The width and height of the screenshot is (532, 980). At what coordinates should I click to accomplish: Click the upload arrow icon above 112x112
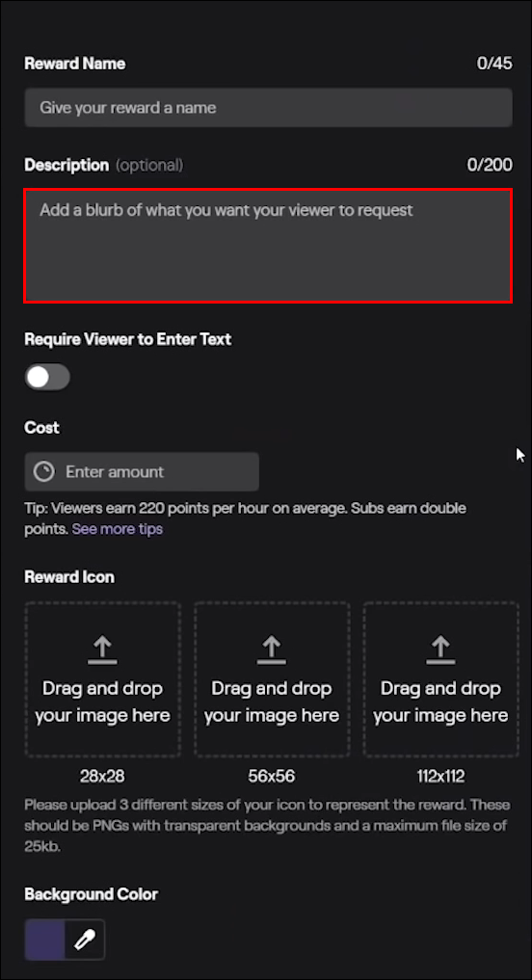(440, 650)
